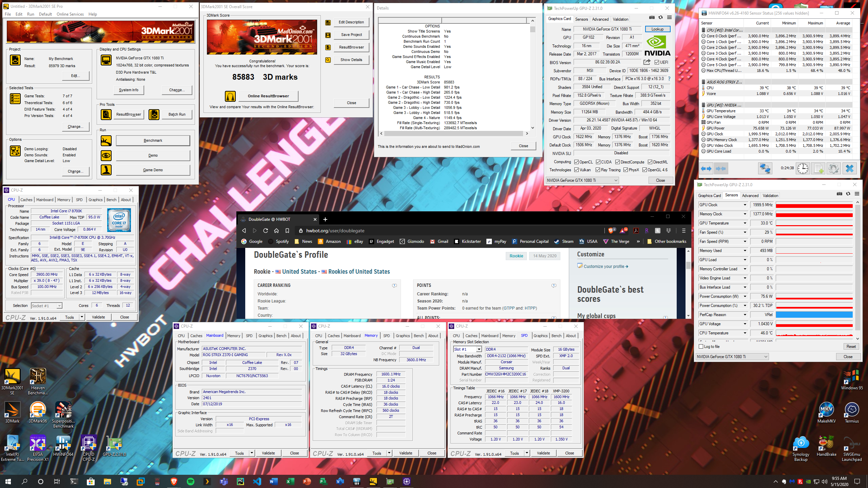Click the Lookup button in GPU-Z
868x488 pixels.
(657, 29)
